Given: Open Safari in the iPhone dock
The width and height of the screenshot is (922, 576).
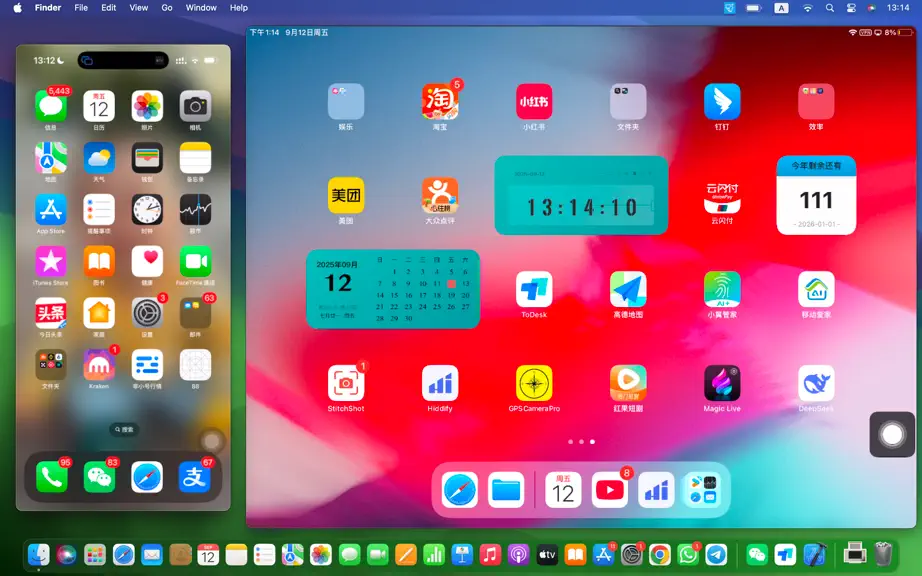Looking at the screenshot, I should click(x=147, y=477).
